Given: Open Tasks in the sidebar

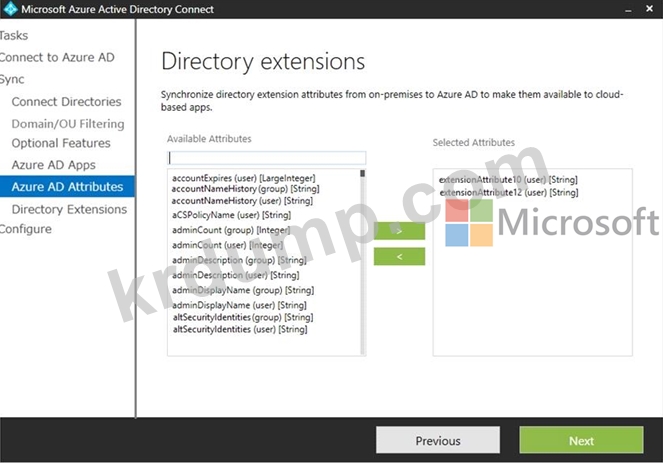Looking at the screenshot, I should click(14, 36).
